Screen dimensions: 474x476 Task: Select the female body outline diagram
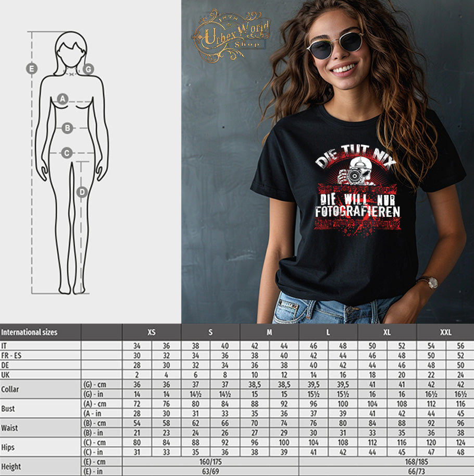coord(71,163)
